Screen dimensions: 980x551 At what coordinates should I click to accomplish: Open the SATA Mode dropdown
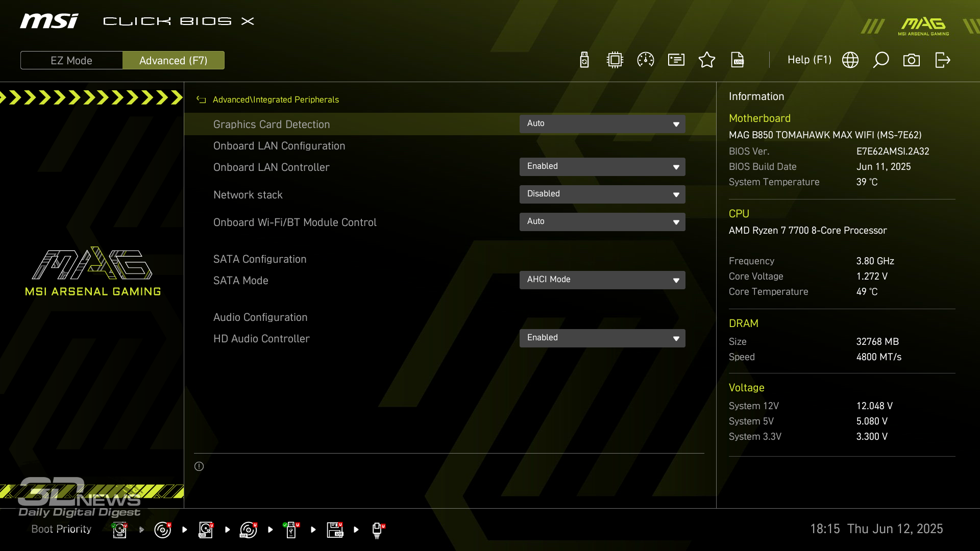[x=602, y=280]
